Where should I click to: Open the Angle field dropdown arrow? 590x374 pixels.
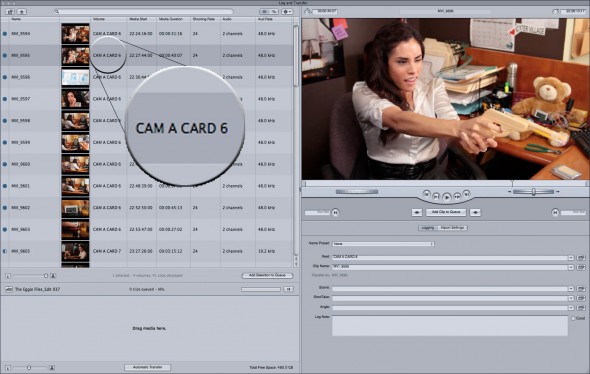click(571, 308)
